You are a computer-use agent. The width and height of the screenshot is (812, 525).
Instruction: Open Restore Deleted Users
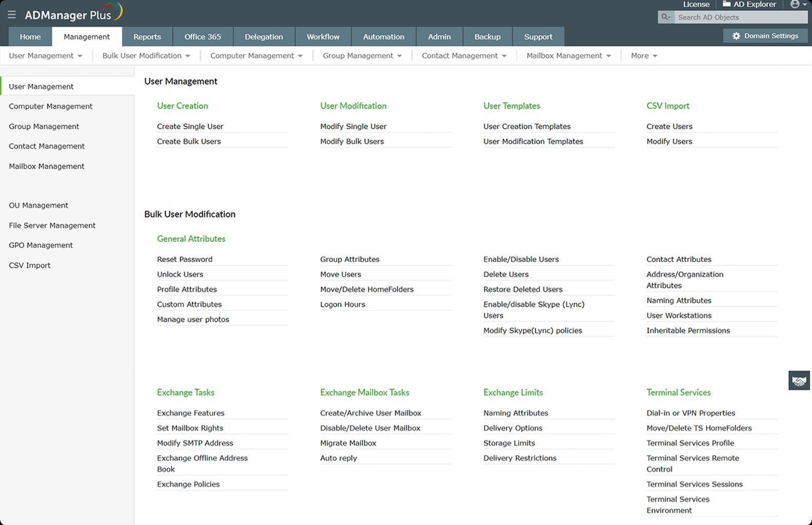523,289
